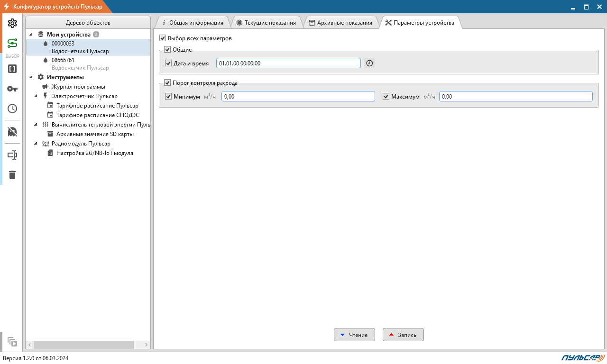Click the lightning bolt icon in the title bar

point(7,7)
